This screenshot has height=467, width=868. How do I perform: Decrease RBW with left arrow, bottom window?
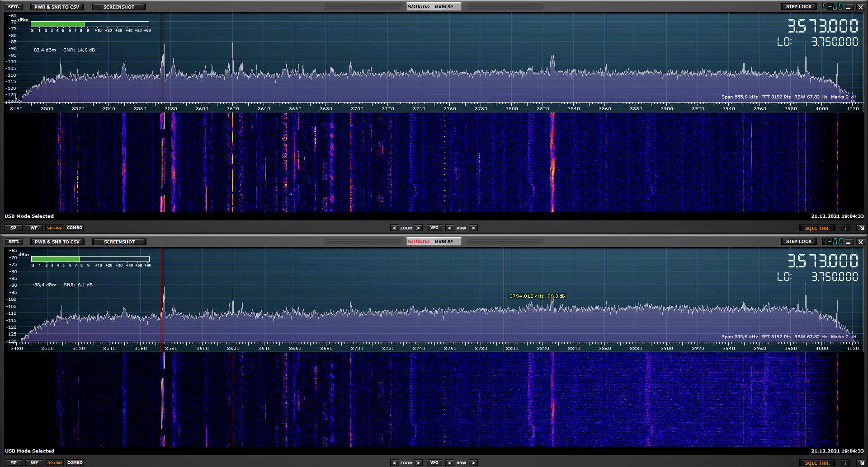(450, 463)
